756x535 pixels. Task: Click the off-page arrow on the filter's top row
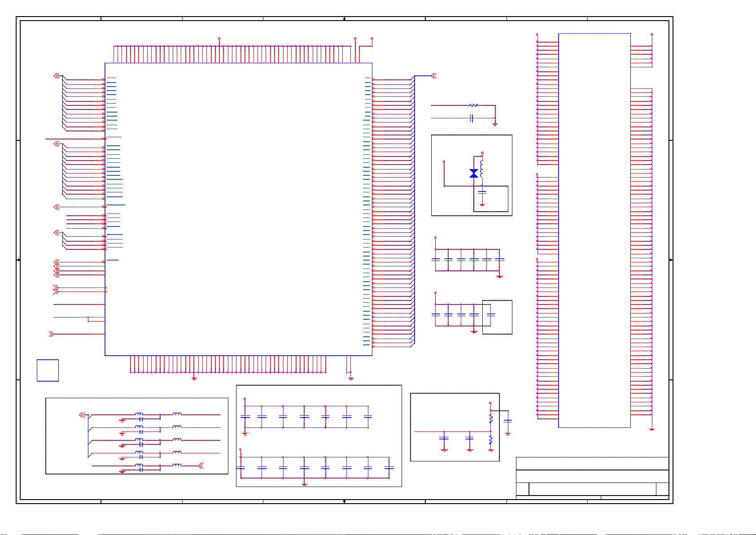(x=82, y=415)
